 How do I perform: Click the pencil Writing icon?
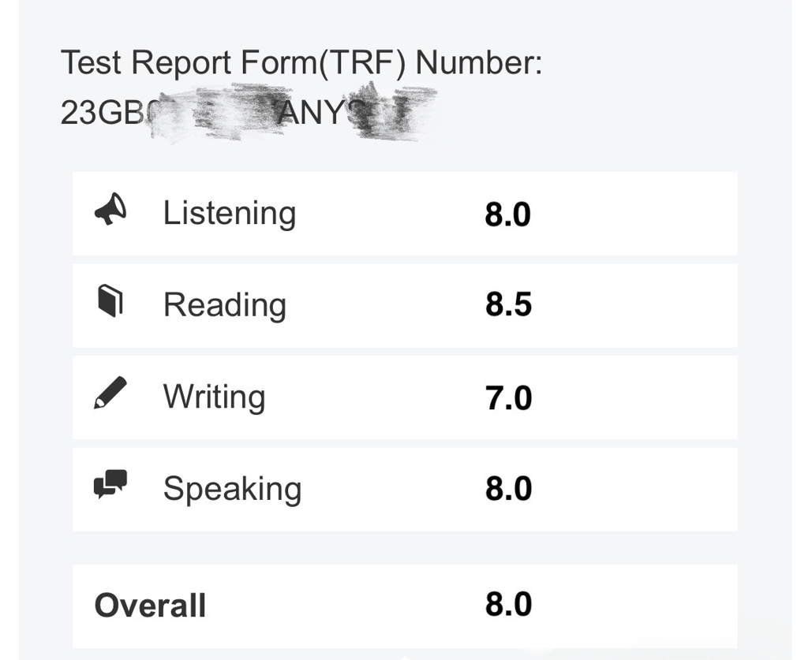(x=110, y=393)
